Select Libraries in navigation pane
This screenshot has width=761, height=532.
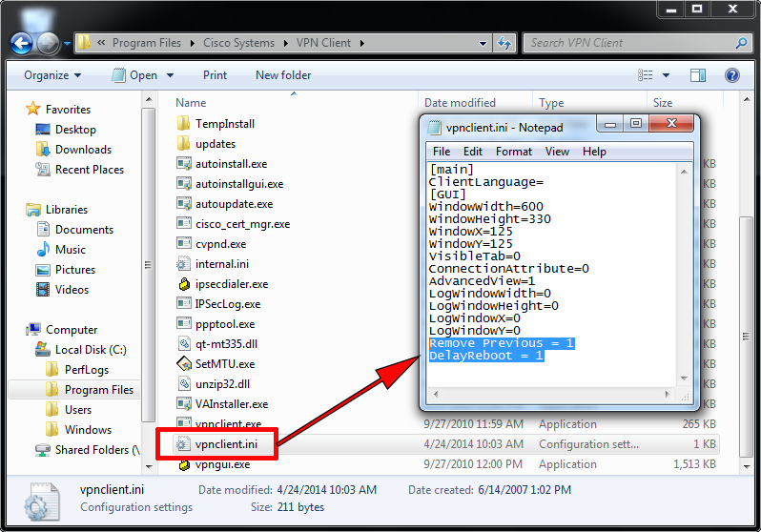pos(57,210)
